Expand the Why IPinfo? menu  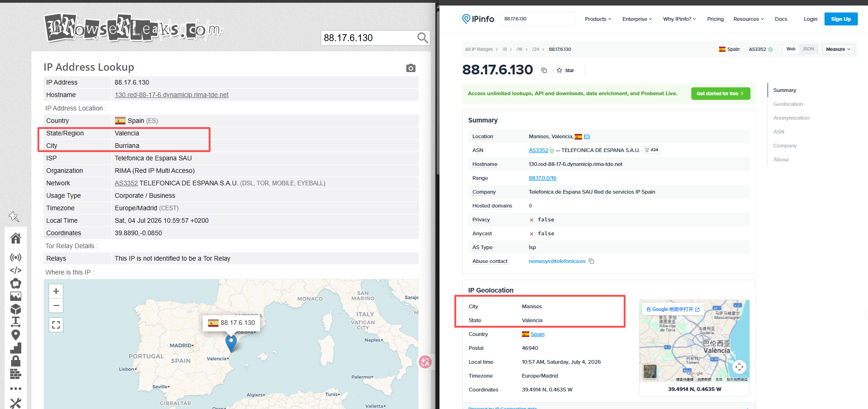tap(679, 19)
